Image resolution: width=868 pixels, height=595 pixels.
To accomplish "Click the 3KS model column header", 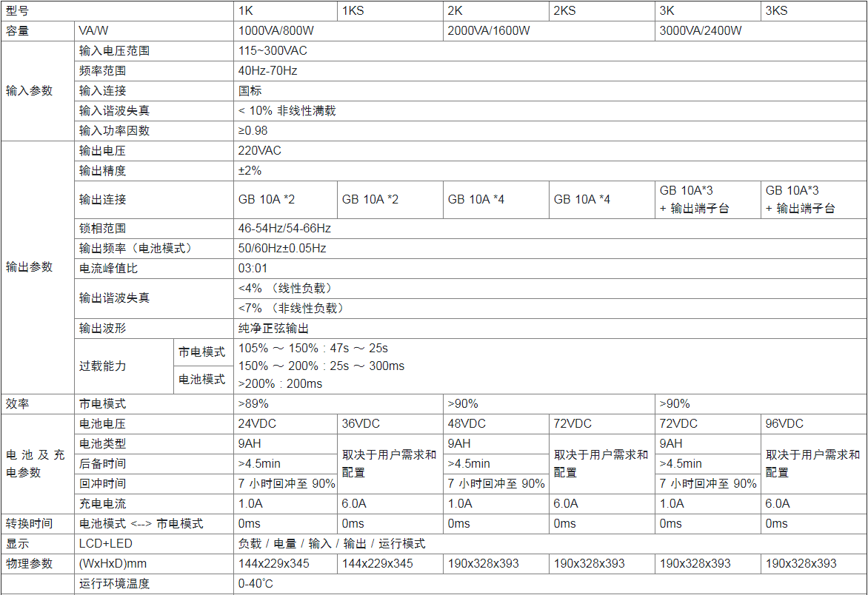I will pos(777,11).
